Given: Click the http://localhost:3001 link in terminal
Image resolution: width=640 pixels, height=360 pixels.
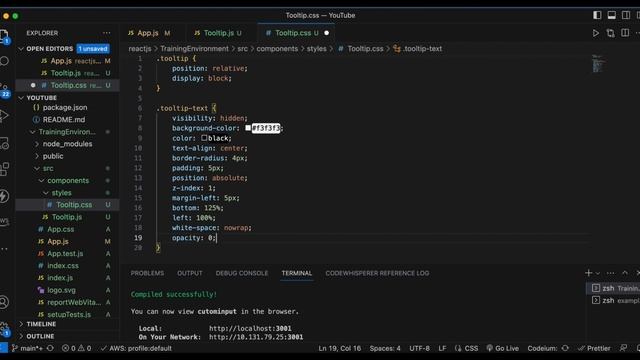Looking at the screenshot, I should [250, 328].
